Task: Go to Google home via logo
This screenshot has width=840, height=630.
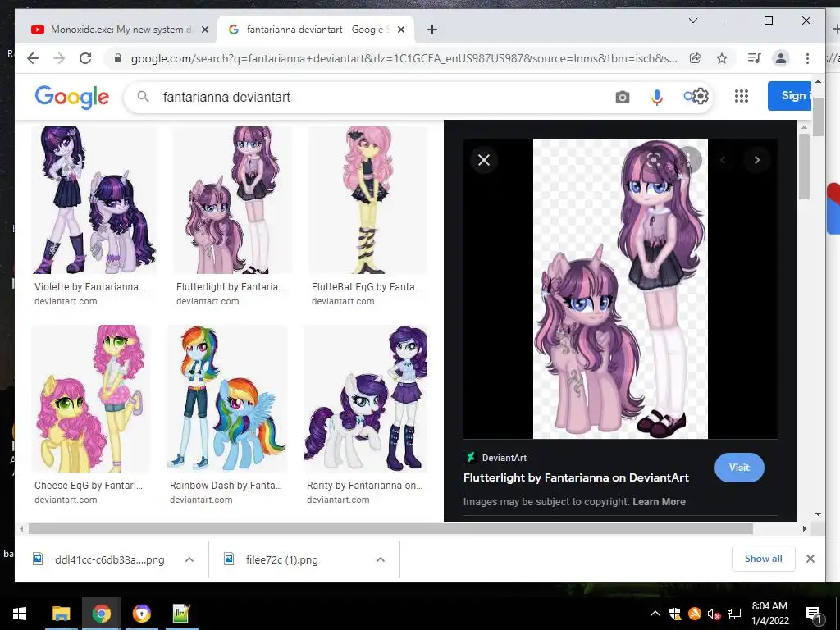Action: [72, 97]
